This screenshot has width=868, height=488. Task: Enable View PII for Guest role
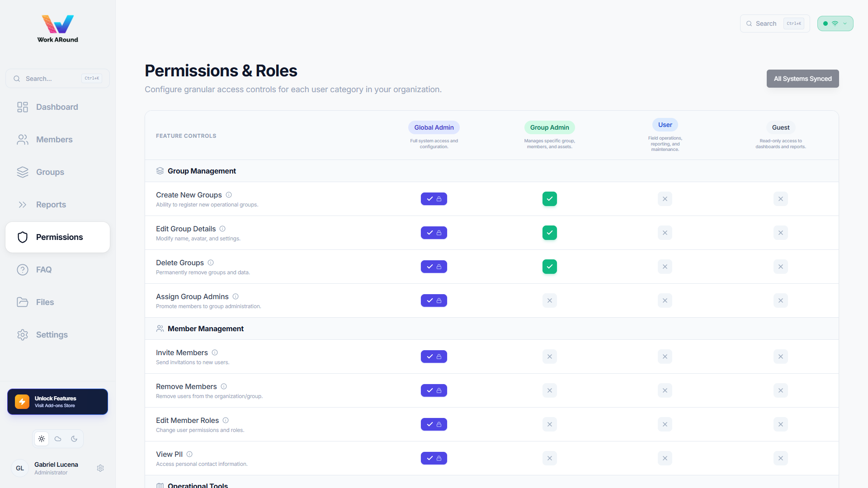coord(781,458)
